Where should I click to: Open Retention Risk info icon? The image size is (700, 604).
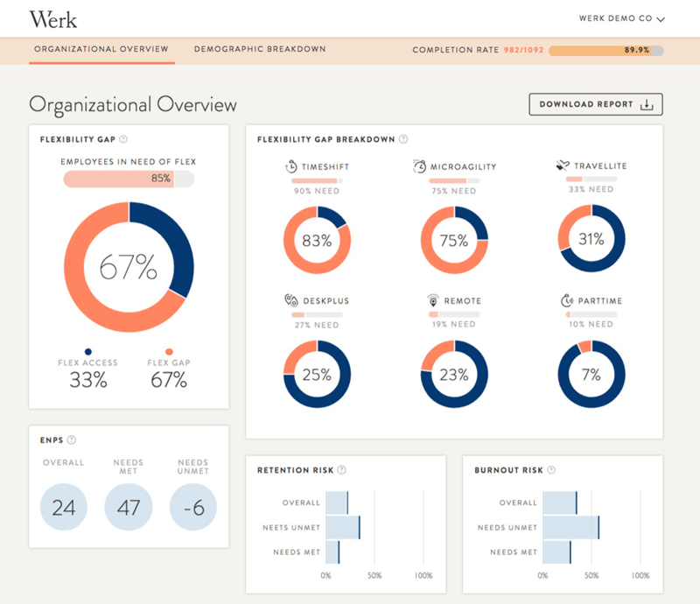coord(341,470)
